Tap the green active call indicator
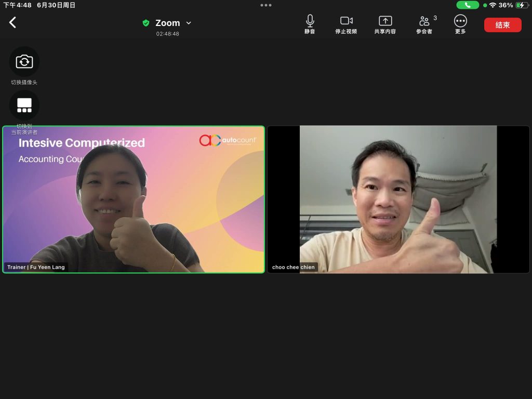This screenshot has height=399, width=532. (467, 5)
